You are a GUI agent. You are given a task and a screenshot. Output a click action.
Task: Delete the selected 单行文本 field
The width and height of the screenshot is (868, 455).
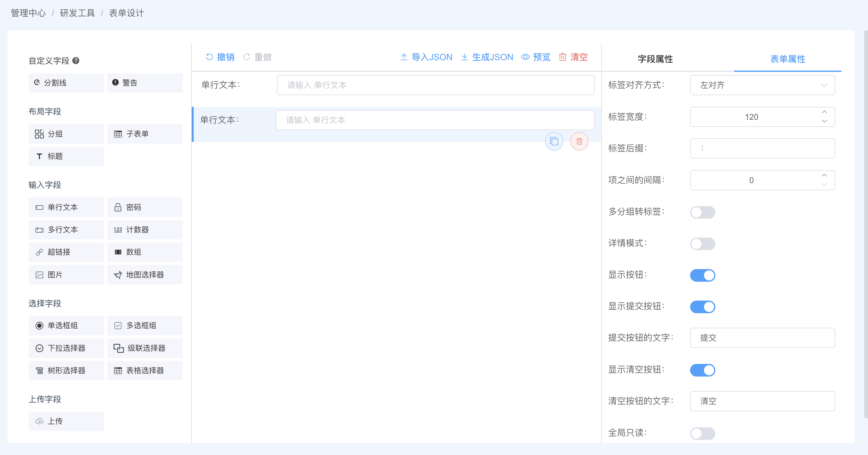579,141
